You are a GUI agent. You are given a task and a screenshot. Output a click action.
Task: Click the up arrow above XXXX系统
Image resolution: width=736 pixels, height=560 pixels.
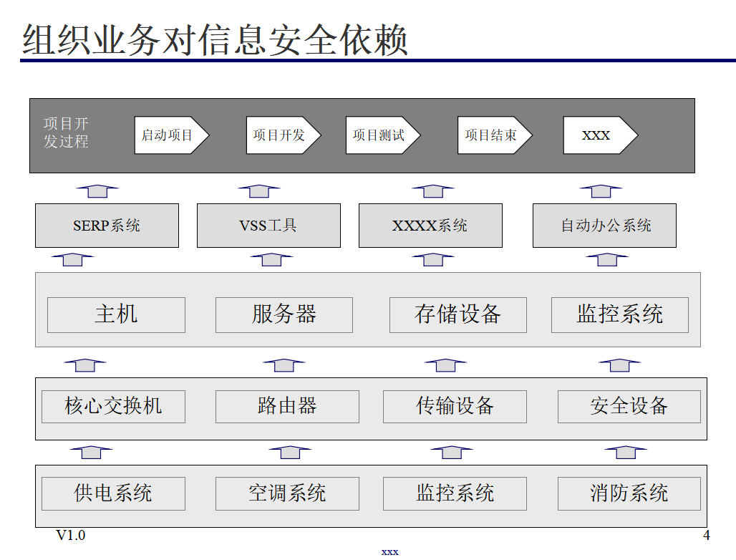(x=433, y=191)
